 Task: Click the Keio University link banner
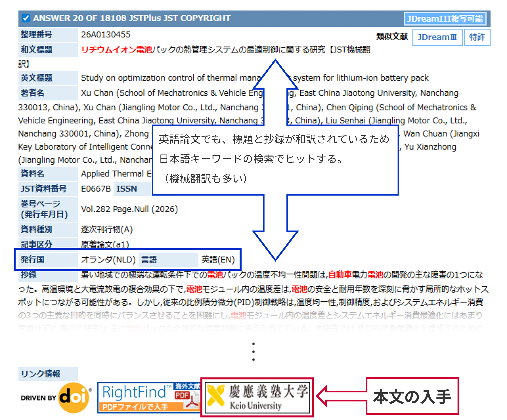[257, 397]
